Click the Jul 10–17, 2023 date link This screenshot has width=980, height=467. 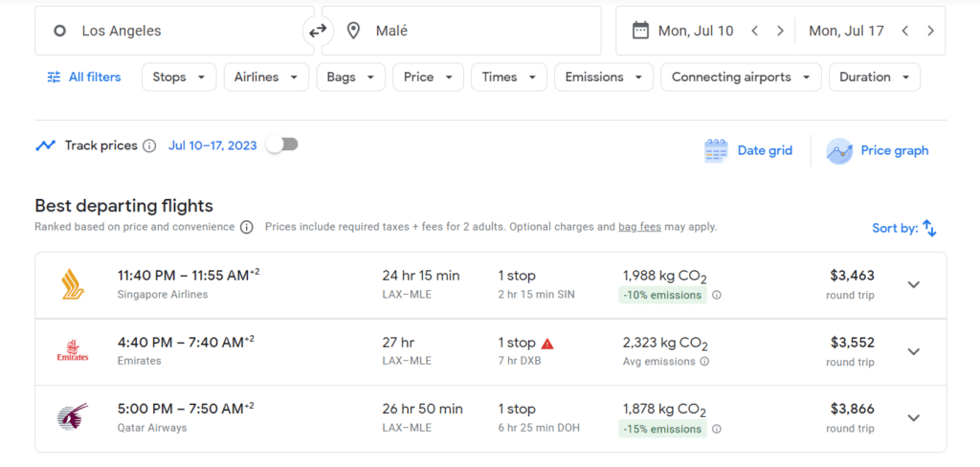212,145
